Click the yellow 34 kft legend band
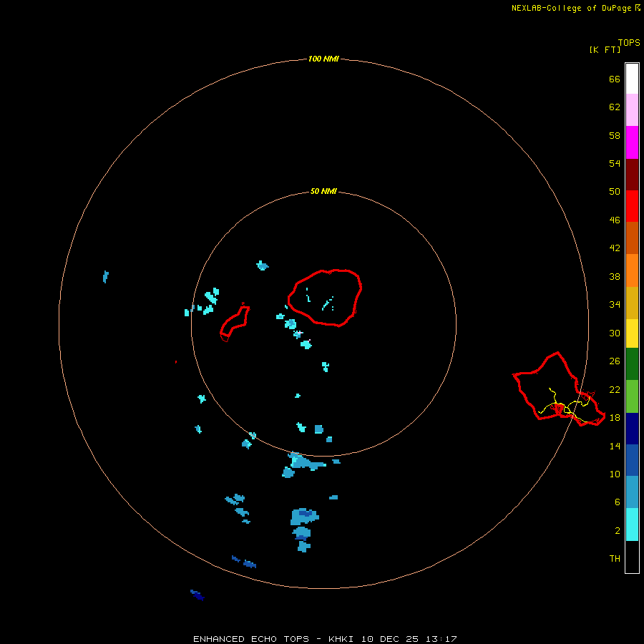 point(632,333)
